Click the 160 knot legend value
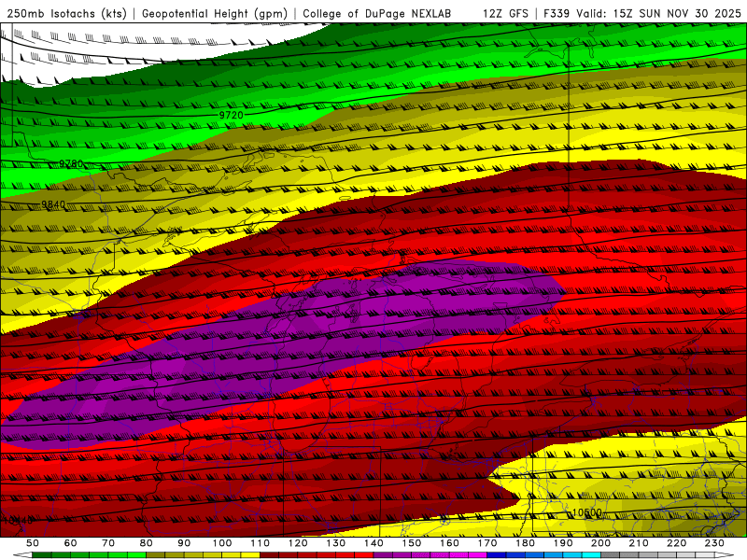This screenshot has height=560, width=747. (449, 543)
